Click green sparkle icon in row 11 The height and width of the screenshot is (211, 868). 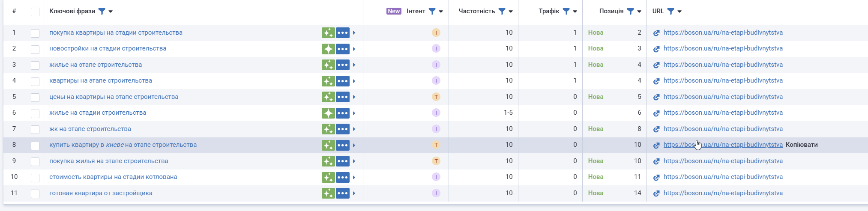tap(328, 193)
